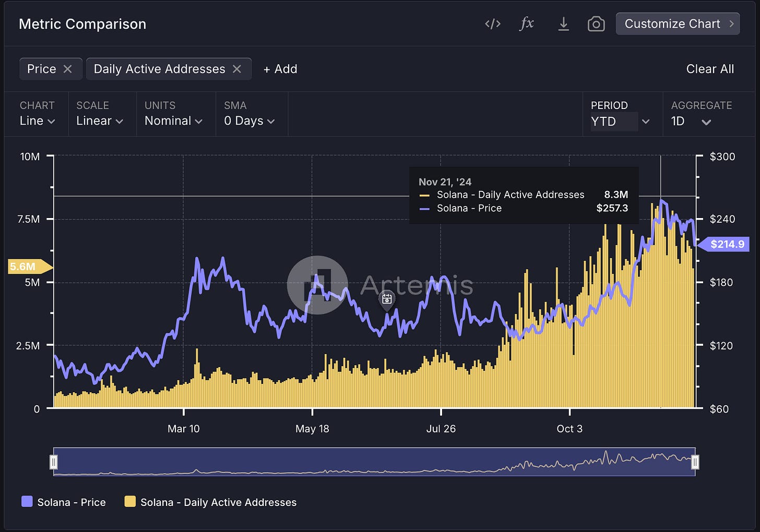Screen dimensions: 760x532
Task: Click the 10M left axis label
Action: [x=30, y=156]
